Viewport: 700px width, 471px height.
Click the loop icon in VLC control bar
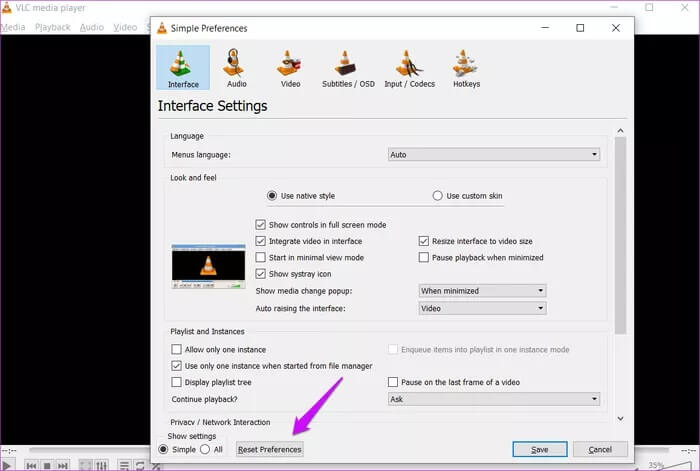tap(140, 466)
